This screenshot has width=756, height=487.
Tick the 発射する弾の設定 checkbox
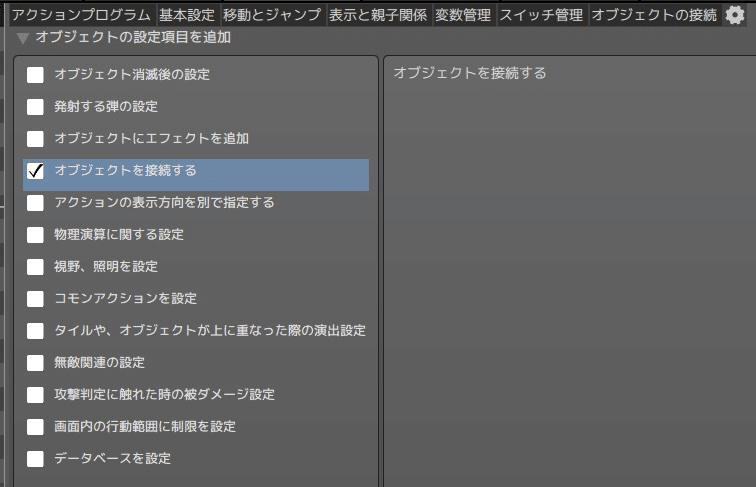coord(35,107)
